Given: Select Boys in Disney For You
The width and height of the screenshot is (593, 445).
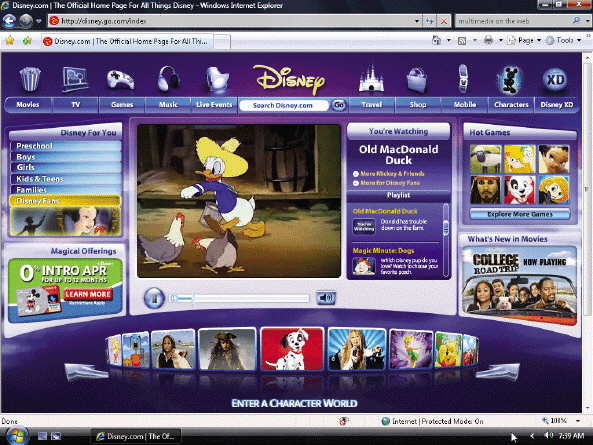Looking at the screenshot, I should pos(65,157).
